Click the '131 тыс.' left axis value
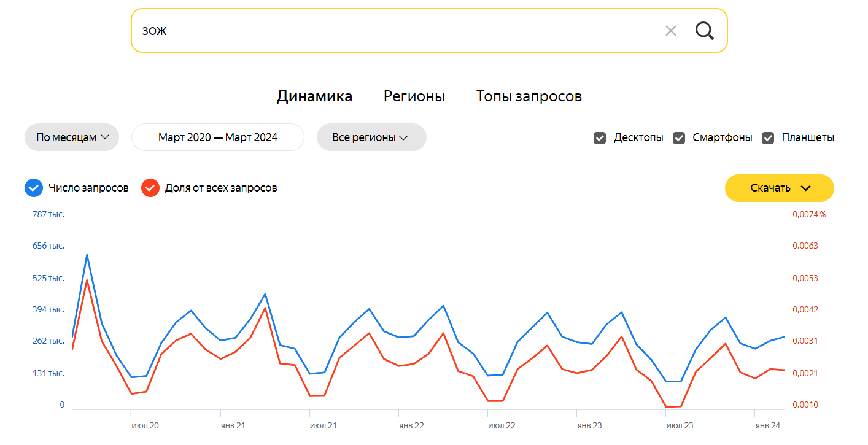 (48, 373)
